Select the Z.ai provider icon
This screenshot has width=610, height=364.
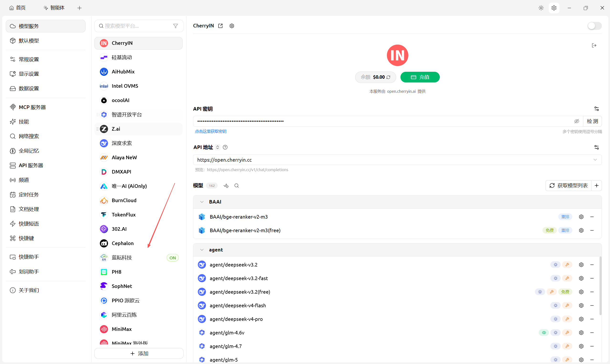(x=104, y=129)
